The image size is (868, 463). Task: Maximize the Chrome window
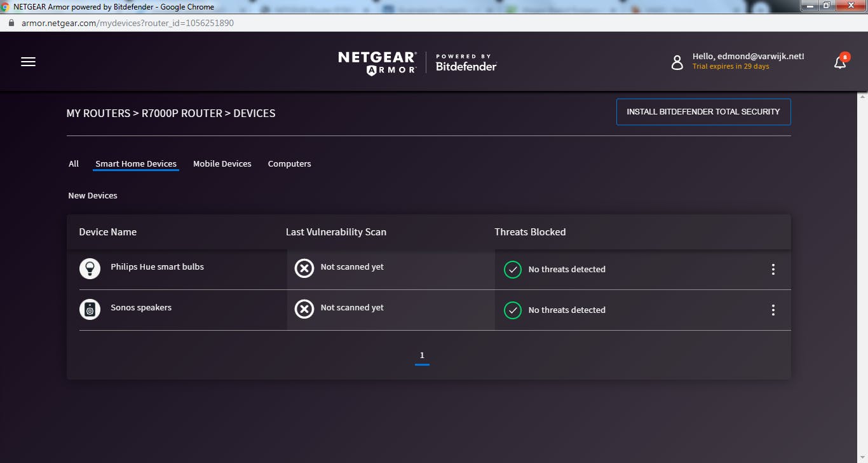(x=826, y=6)
